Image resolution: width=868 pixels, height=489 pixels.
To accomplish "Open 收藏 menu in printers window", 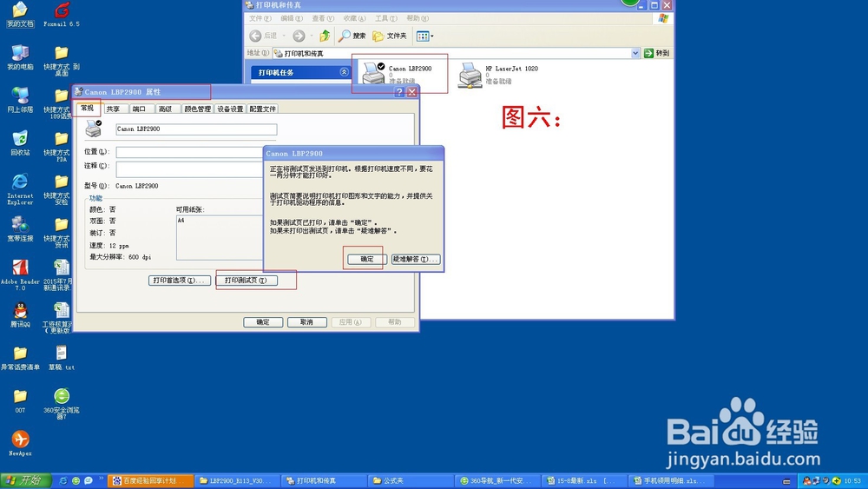I will click(354, 18).
